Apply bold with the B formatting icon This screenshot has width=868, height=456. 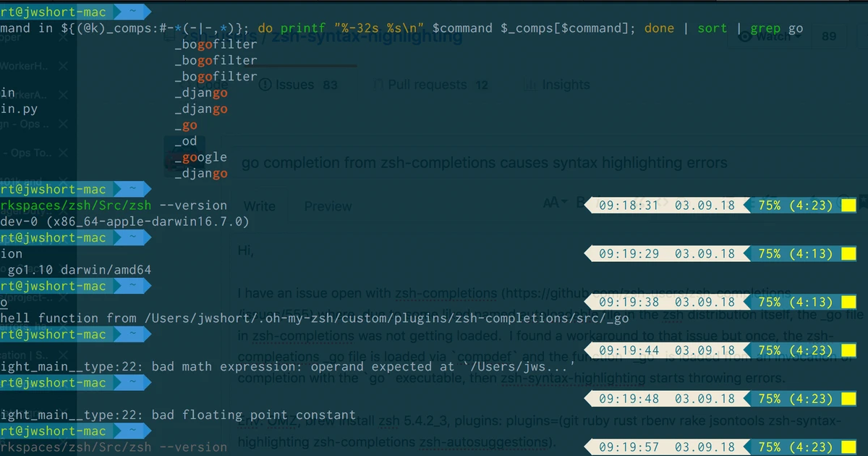pos(580,203)
